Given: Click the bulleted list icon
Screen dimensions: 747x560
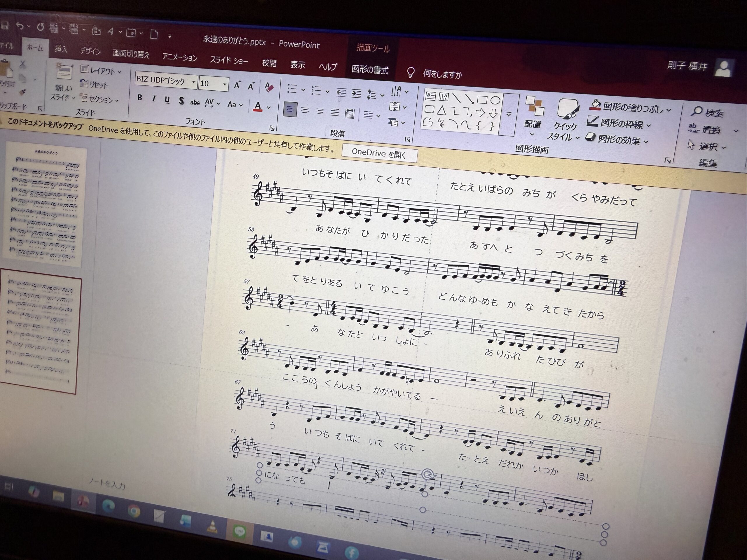Looking at the screenshot, I should pos(292,89).
